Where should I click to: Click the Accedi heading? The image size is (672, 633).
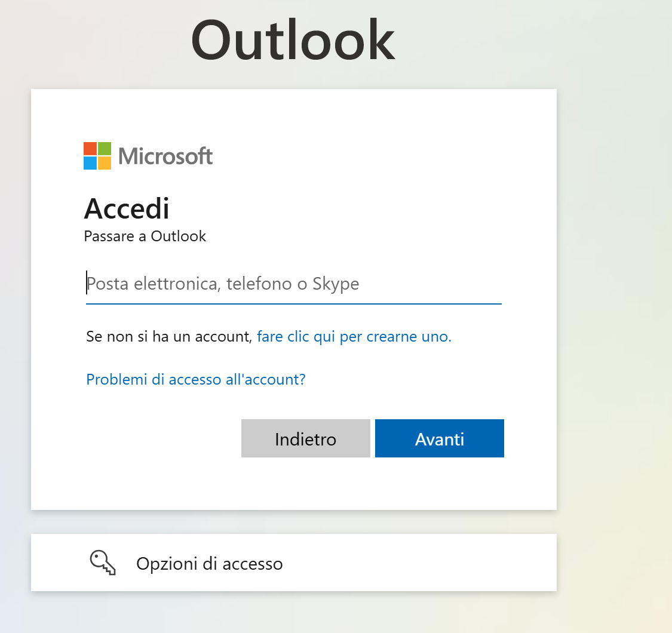[x=127, y=209]
